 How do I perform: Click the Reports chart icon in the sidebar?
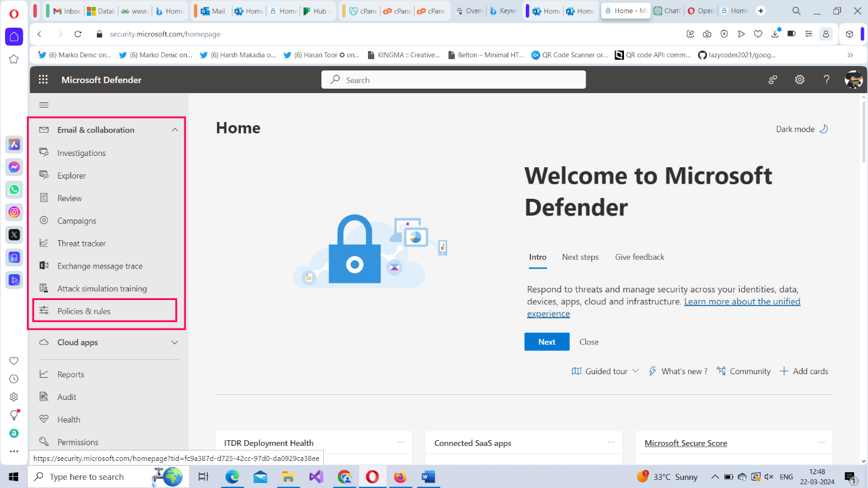pos(44,374)
